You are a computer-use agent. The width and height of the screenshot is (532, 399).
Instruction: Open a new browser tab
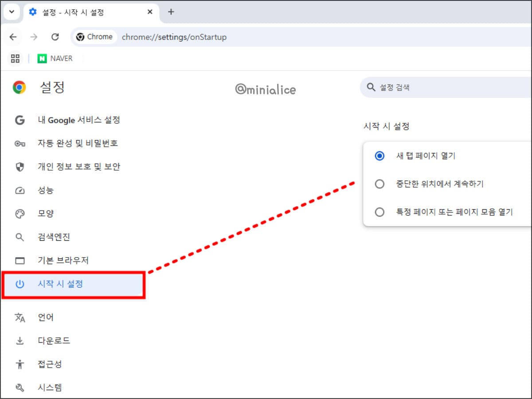[x=171, y=12]
